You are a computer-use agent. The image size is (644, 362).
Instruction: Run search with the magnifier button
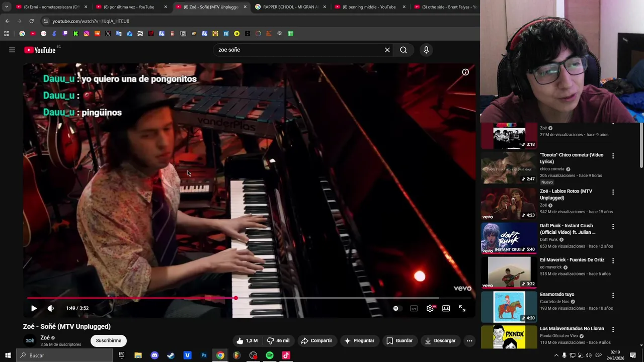coord(404,50)
